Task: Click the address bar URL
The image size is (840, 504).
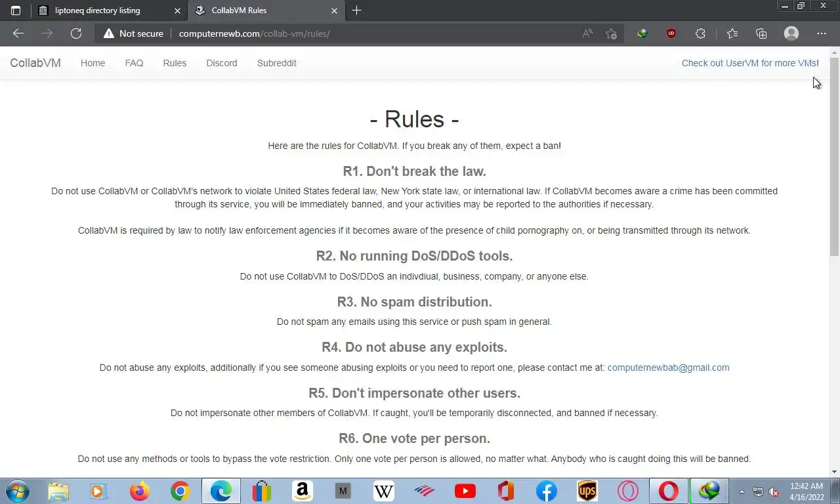Action: [255, 33]
